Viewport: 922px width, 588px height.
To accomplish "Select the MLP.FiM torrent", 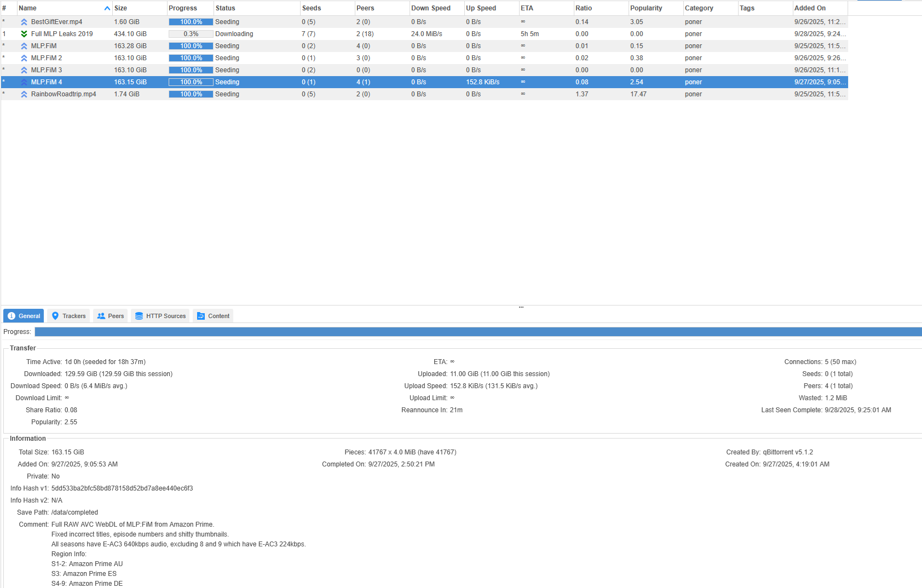I will [424, 46].
